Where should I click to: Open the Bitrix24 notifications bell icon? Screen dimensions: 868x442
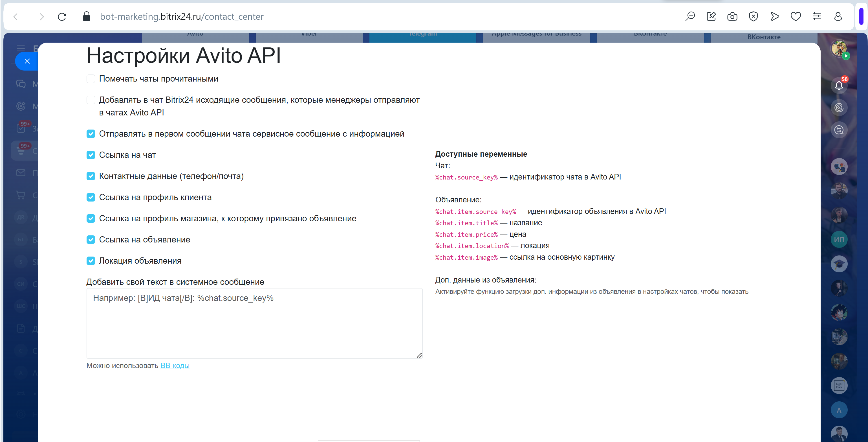coord(839,86)
